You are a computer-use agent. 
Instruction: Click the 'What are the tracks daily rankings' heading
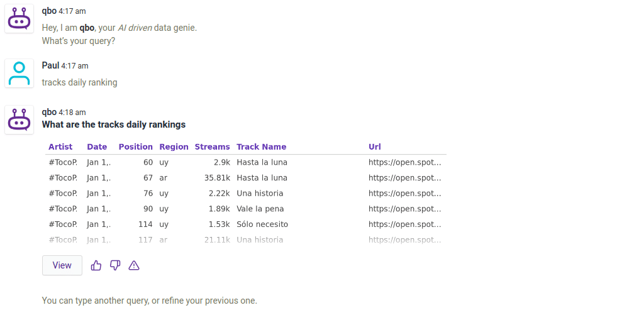coord(114,124)
